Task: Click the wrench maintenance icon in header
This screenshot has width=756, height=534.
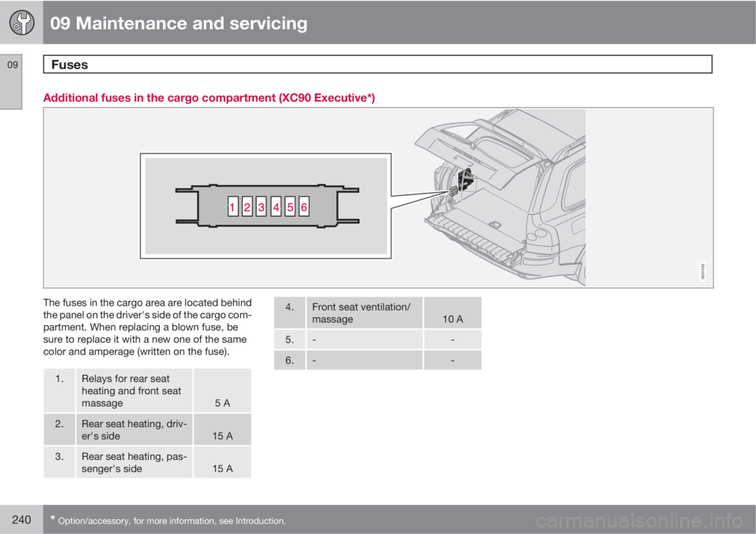Action: pyautogui.click(x=22, y=23)
